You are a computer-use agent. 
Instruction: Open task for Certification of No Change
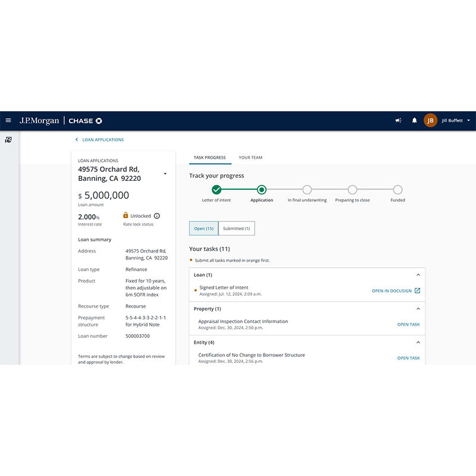click(408, 358)
